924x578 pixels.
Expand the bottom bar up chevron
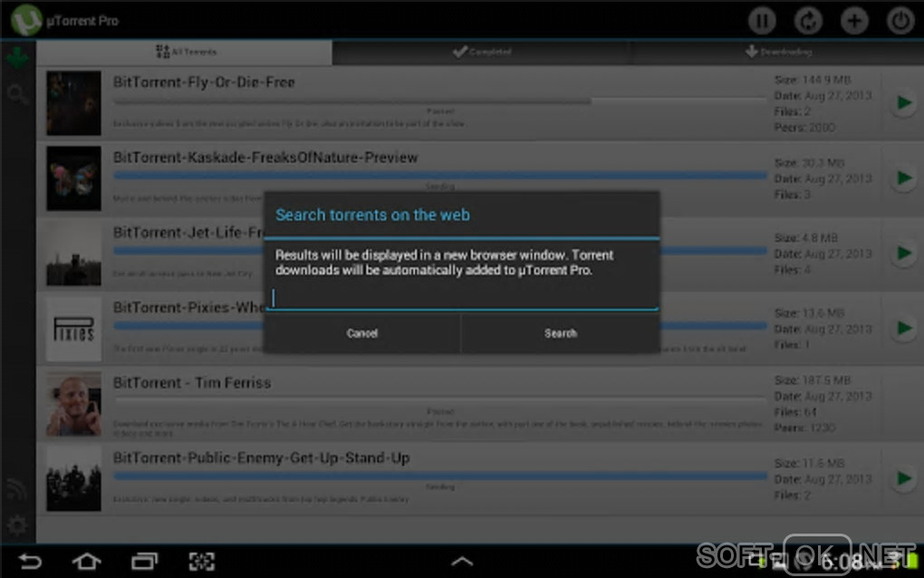click(462, 562)
